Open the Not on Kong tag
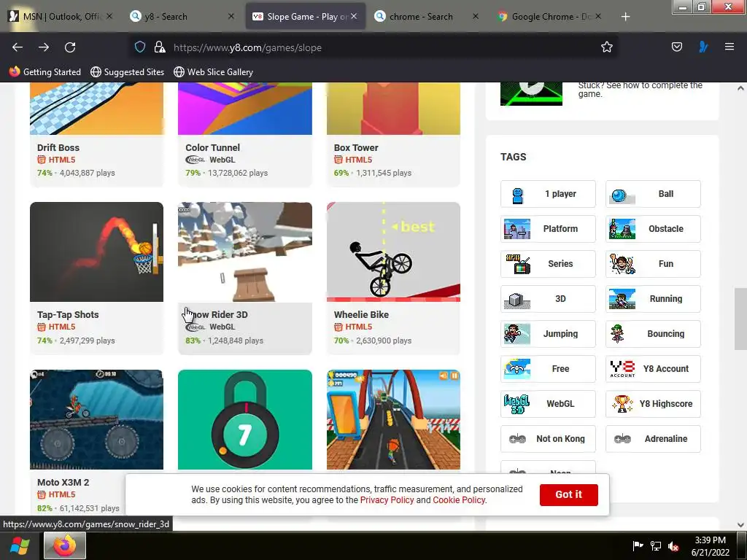The image size is (747, 560). pyautogui.click(x=548, y=438)
